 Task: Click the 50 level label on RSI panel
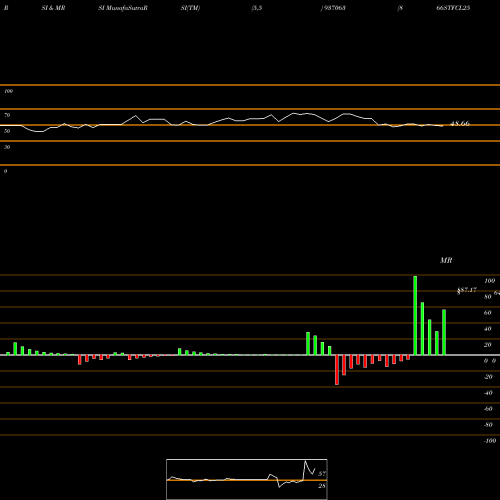(x=7, y=131)
